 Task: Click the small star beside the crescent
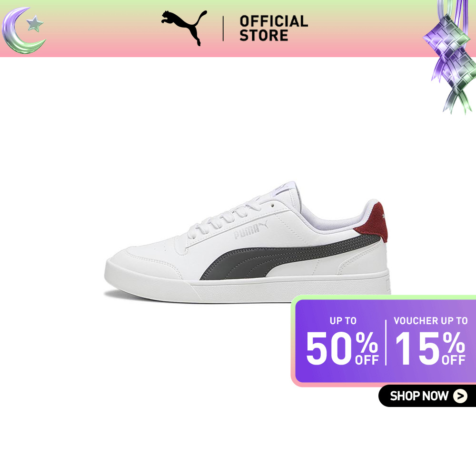pyautogui.click(x=35, y=24)
